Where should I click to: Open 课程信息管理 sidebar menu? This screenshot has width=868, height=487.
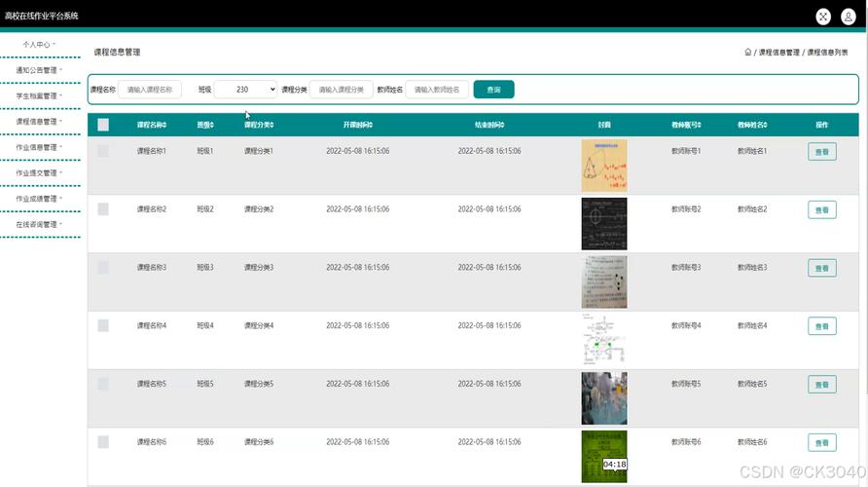pos(39,122)
